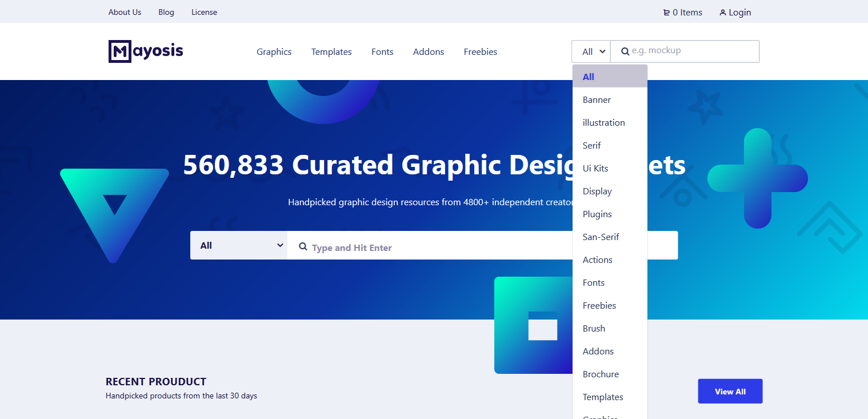Open the About Us page
Screen dimensions: 868x419
[x=125, y=12]
